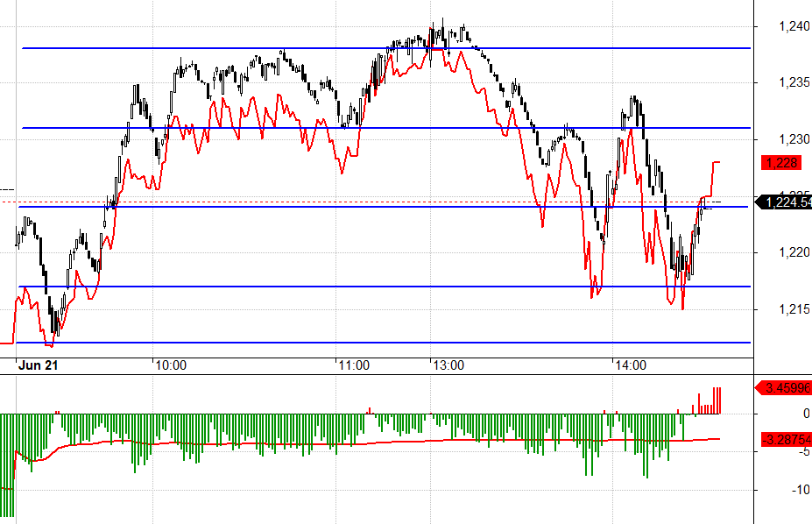Image resolution: width=812 pixels, height=524 pixels.
Task: Click the 10:00 time axis label
Action: point(171,365)
